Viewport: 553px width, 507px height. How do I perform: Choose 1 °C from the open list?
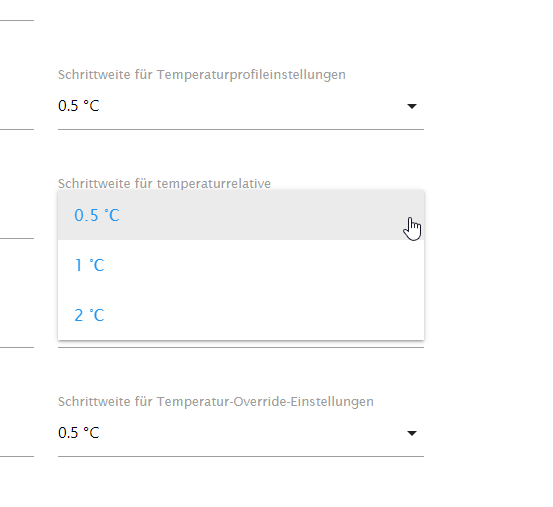click(x=241, y=265)
